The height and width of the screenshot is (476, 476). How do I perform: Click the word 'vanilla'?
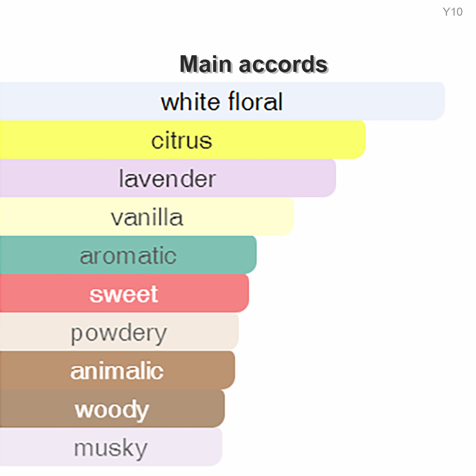(147, 218)
